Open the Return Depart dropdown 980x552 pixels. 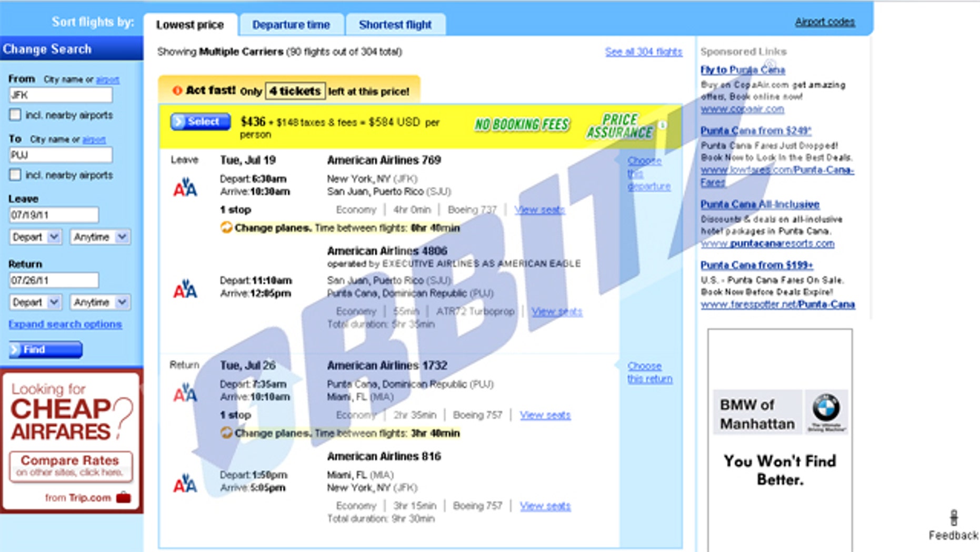tap(36, 302)
